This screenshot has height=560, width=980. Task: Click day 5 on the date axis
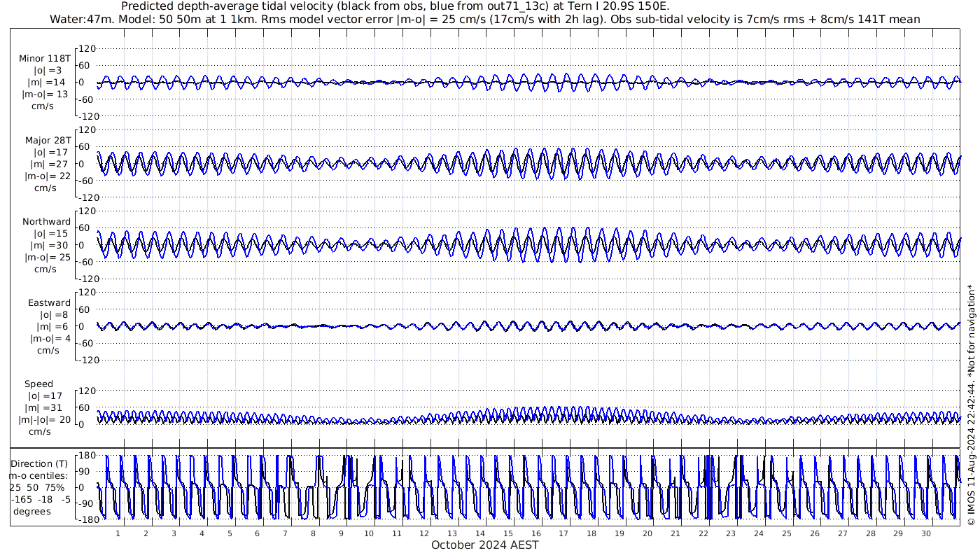click(230, 533)
